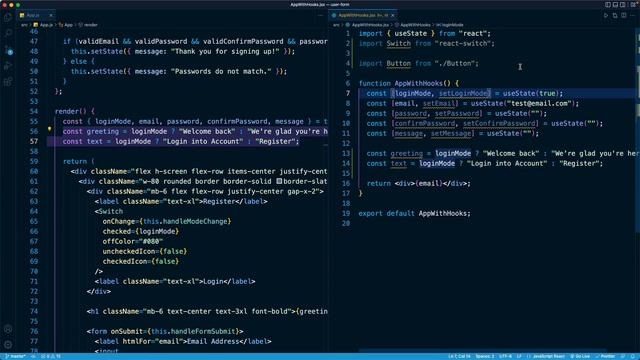Click "this.handleFormSubmit" on line 76
The image size is (640, 360).
pos(193,331)
